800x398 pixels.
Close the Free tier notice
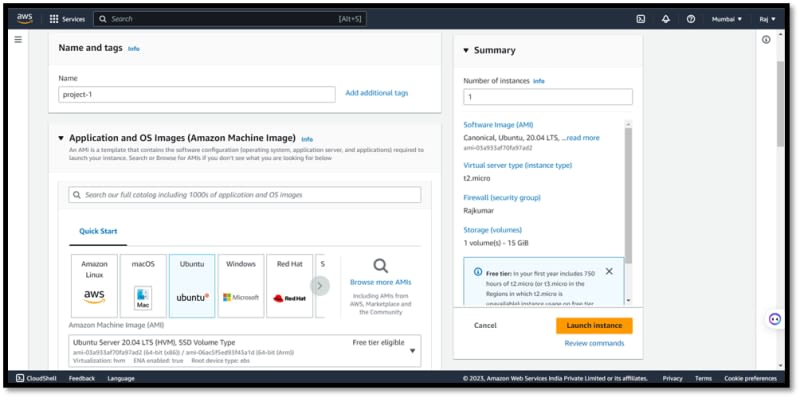609,271
